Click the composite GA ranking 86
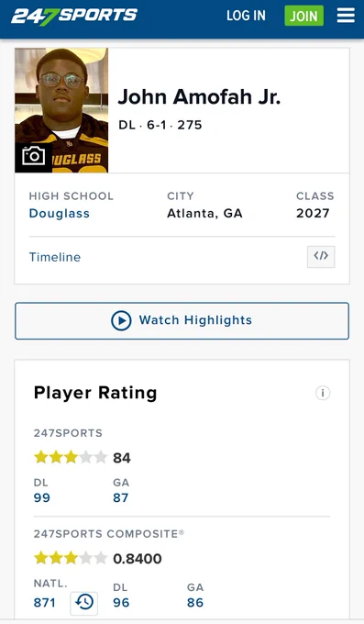Screen dimensions: 364x624 tap(195, 603)
